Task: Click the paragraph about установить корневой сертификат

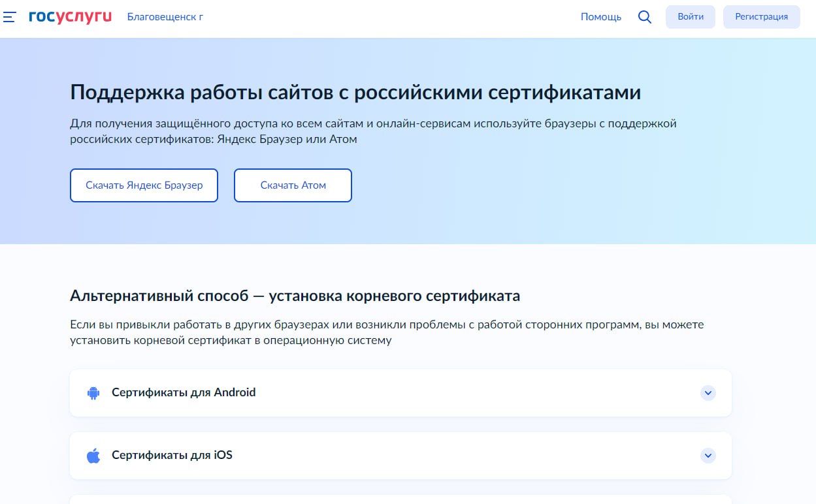Action: pyautogui.click(x=386, y=332)
